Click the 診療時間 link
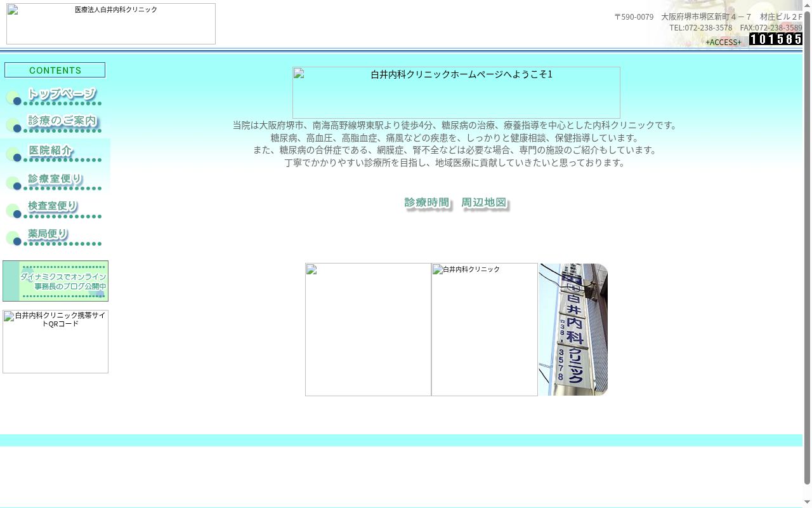This screenshot has height=508, width=812. [427, 203]
